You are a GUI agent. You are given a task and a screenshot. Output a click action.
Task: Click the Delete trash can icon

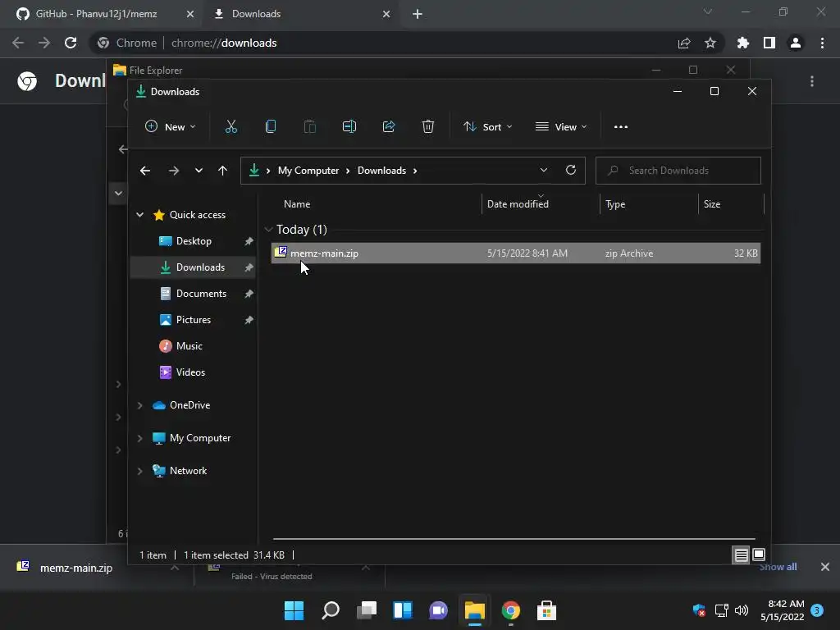click(428, 127)
